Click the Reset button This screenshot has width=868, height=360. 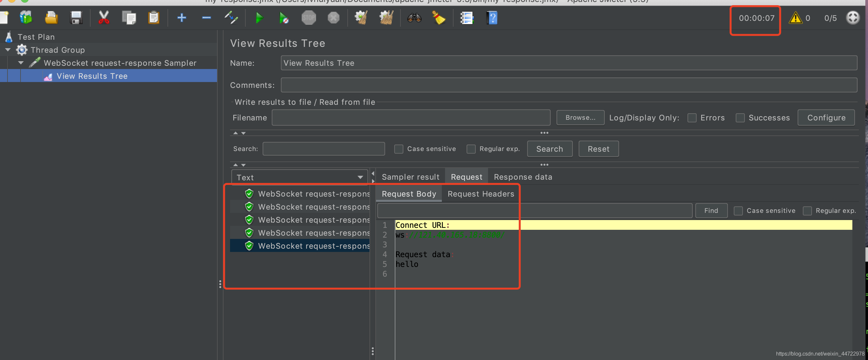(599, 149)
